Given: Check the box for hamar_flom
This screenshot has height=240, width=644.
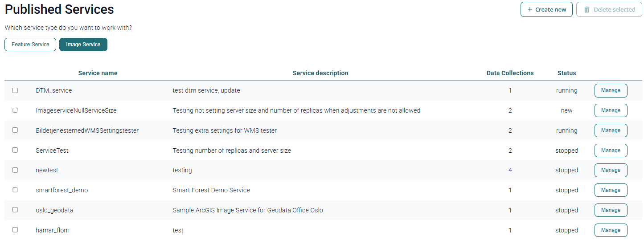Looking at the screenshot, I should click(x=15, y=230).
